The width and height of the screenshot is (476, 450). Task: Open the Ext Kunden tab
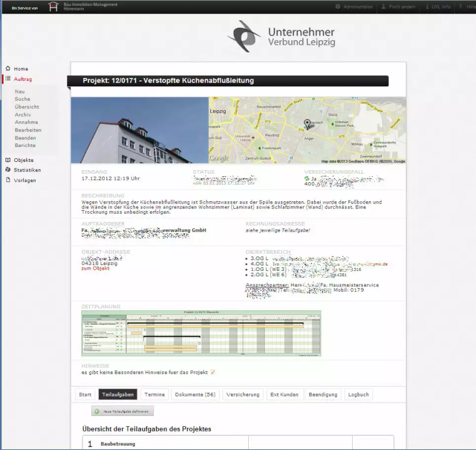point(284,395)
